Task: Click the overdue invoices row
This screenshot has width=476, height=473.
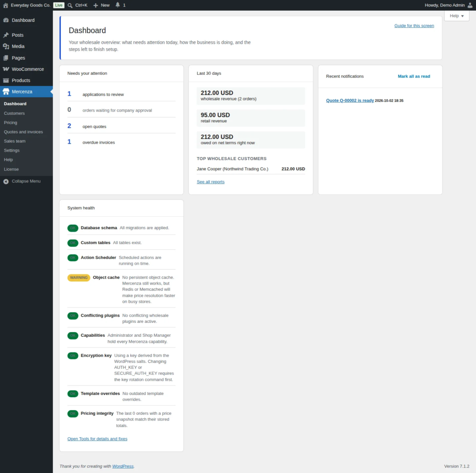Action: pyautogui.click(x=121, y=142)
